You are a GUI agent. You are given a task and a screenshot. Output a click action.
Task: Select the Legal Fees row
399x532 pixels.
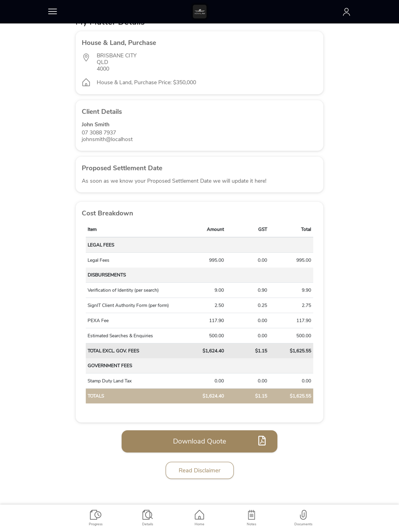click(199, 260)
